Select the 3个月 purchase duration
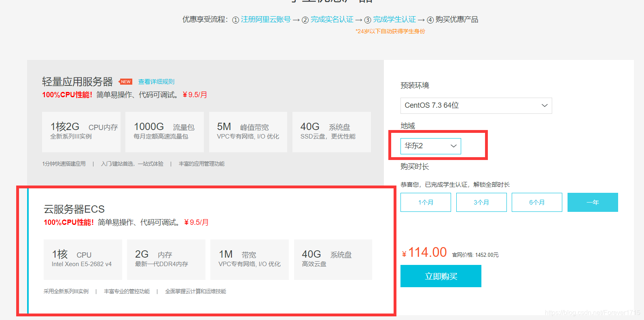This screenshot has width=644, height=320. tap(481, 202)
